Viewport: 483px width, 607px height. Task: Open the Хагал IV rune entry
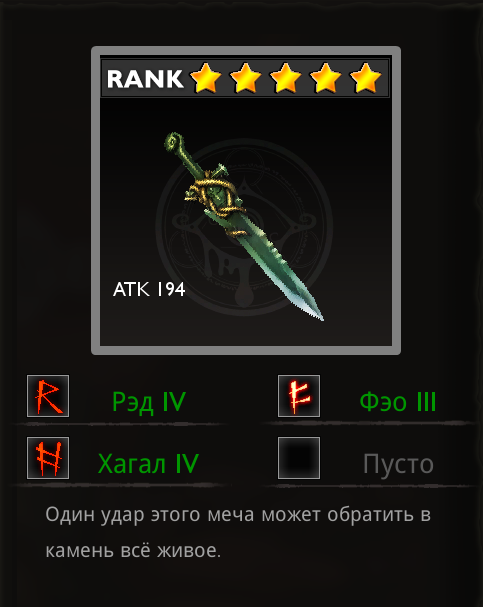[x=148, y=463]
